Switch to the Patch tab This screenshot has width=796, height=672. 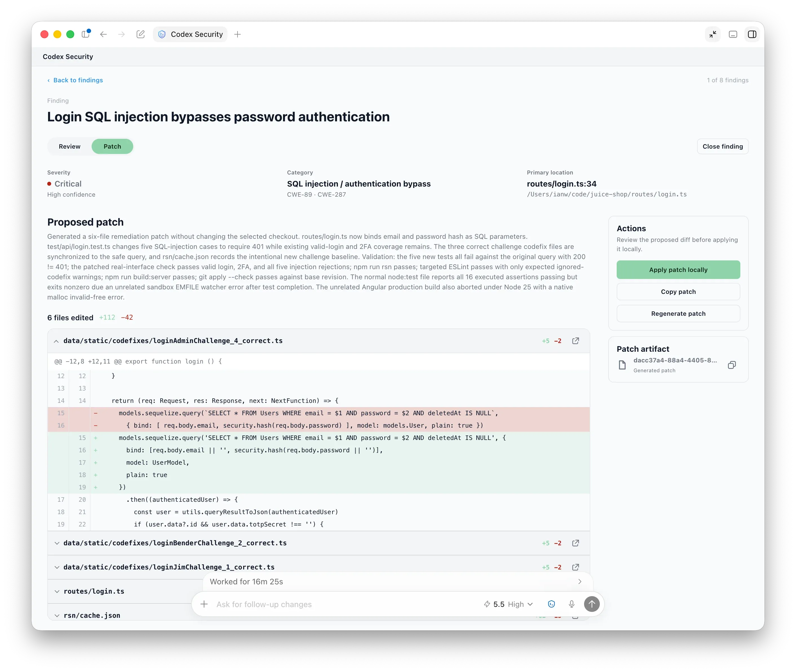point(112,146)
